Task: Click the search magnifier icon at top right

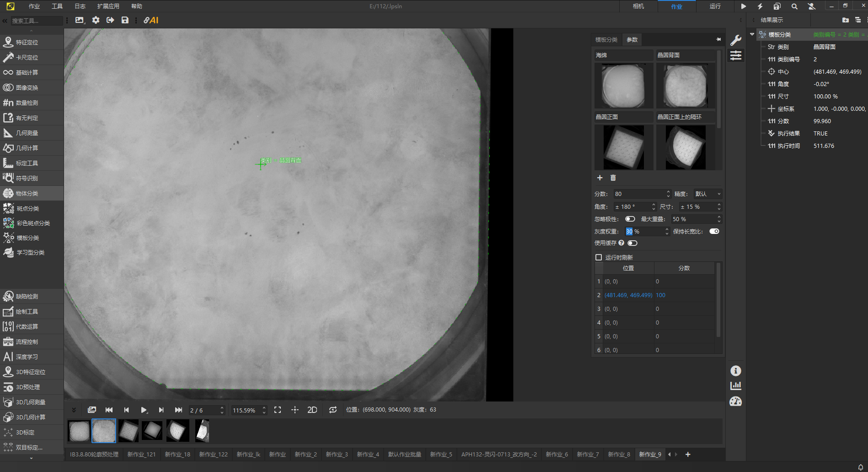Action: 794,6
